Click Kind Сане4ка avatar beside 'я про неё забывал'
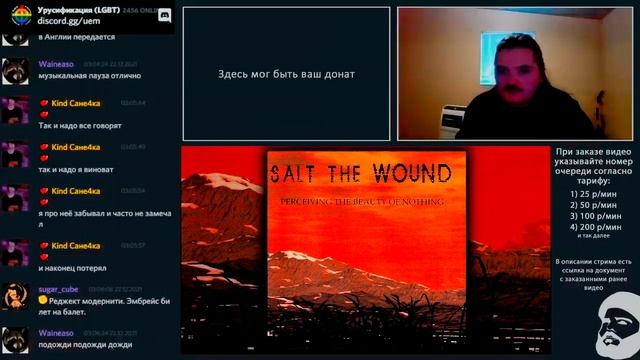This screenshot has height=360, width=640. 15,198
